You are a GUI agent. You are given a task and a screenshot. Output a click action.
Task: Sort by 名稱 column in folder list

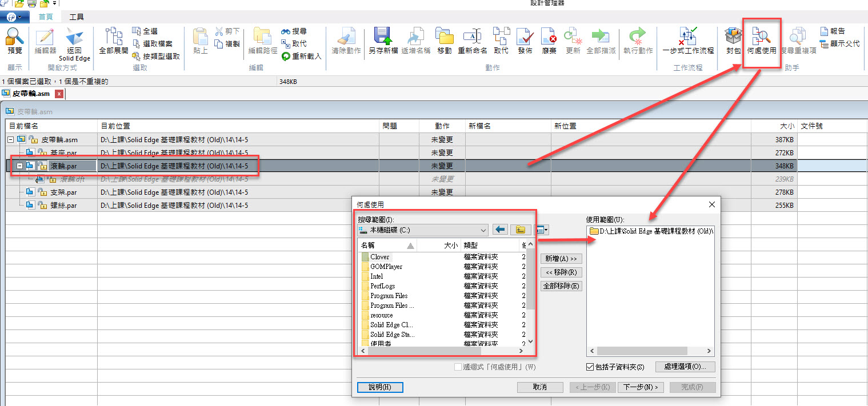point(387,245)
